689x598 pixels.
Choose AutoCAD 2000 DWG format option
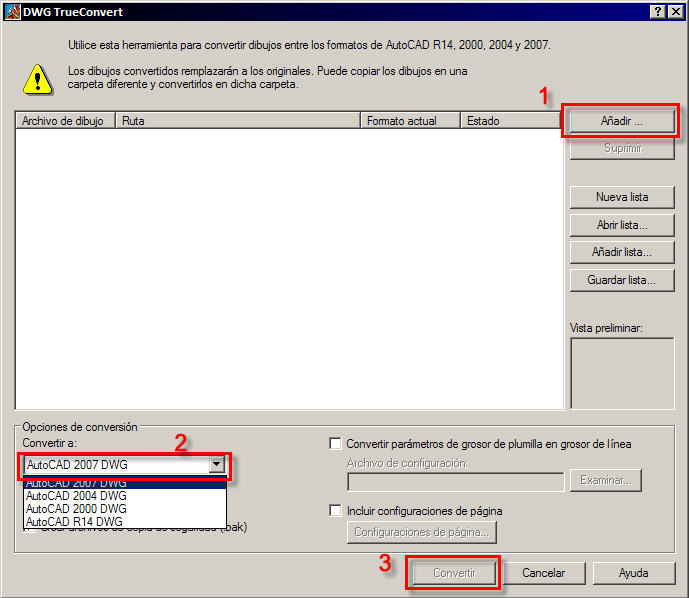pyautogui.click(x=125, y=509)
